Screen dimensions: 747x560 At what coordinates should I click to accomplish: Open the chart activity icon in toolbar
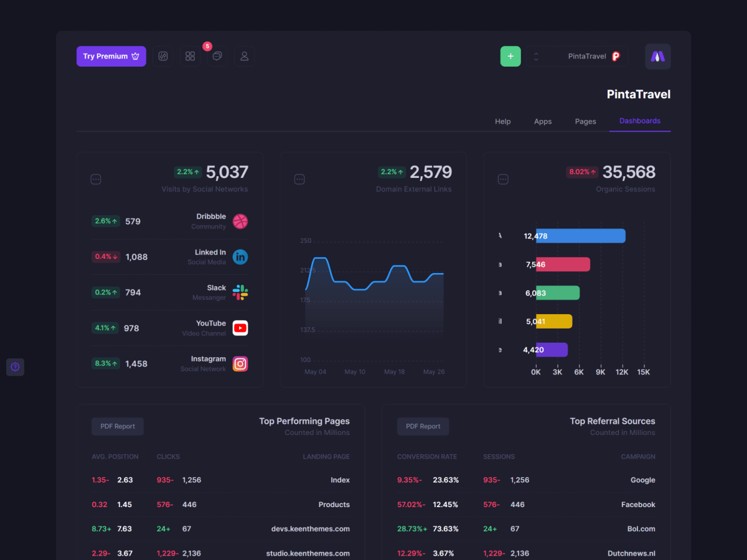click(x=162, y=56)
